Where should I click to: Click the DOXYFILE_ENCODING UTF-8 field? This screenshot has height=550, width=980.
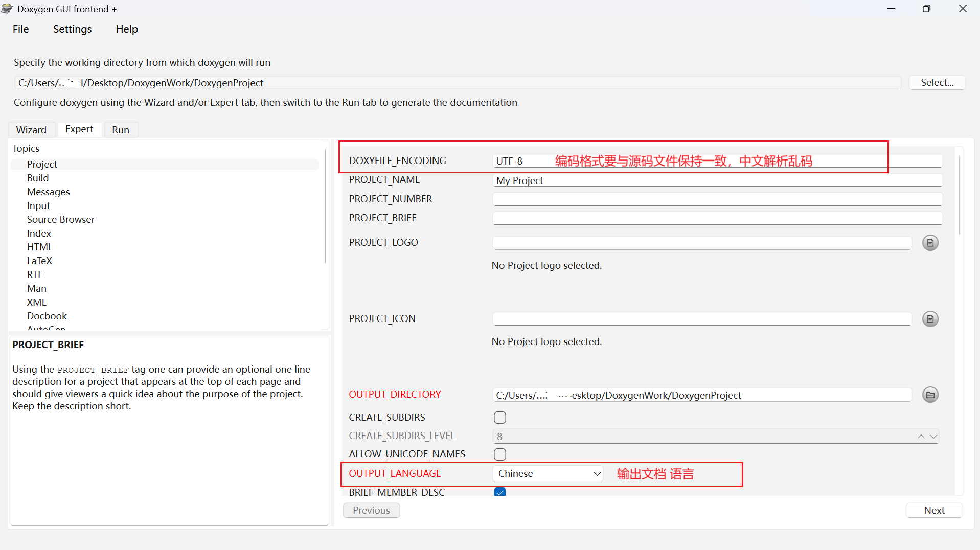[x=717, y=161]
